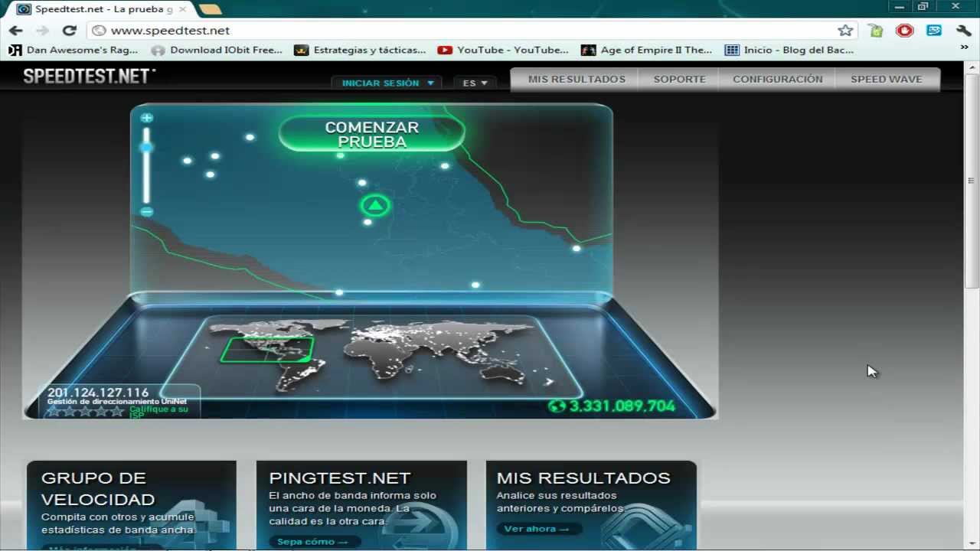
Task: Click the red circular extension icon
Action: [905, 31]
